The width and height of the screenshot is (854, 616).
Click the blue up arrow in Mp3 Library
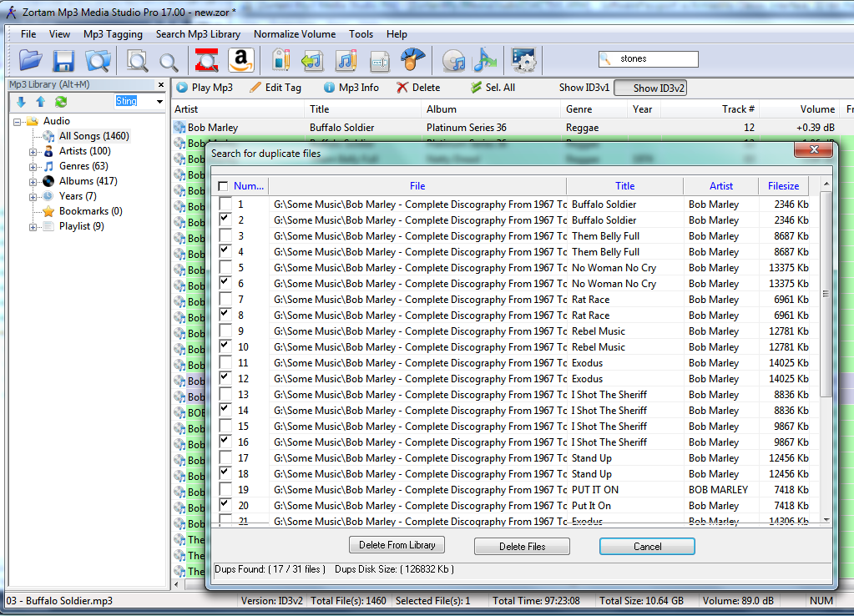click(x=40, y=101)
